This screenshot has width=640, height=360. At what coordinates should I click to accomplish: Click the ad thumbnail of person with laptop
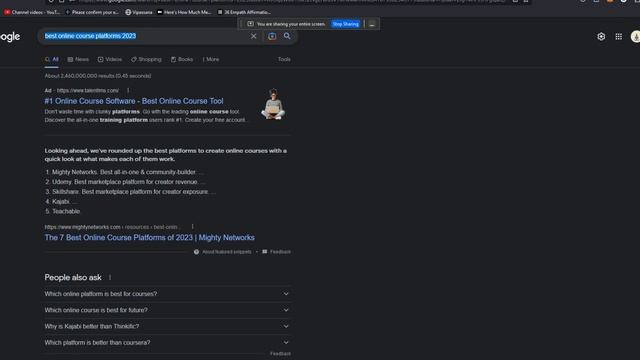click(x=273, y=104)
